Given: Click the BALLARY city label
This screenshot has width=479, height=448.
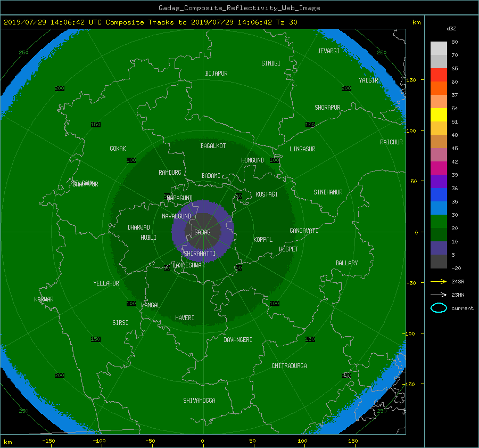Looking at the screenshot, I should pyautogui.click(x=346, y=263).
